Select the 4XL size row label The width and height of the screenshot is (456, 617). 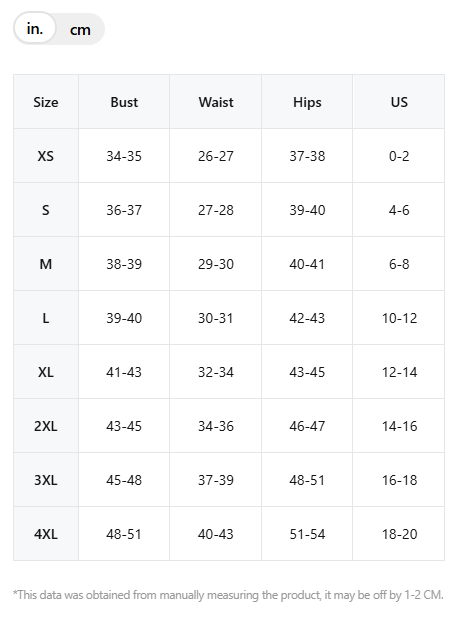click(x=46, y=534)
